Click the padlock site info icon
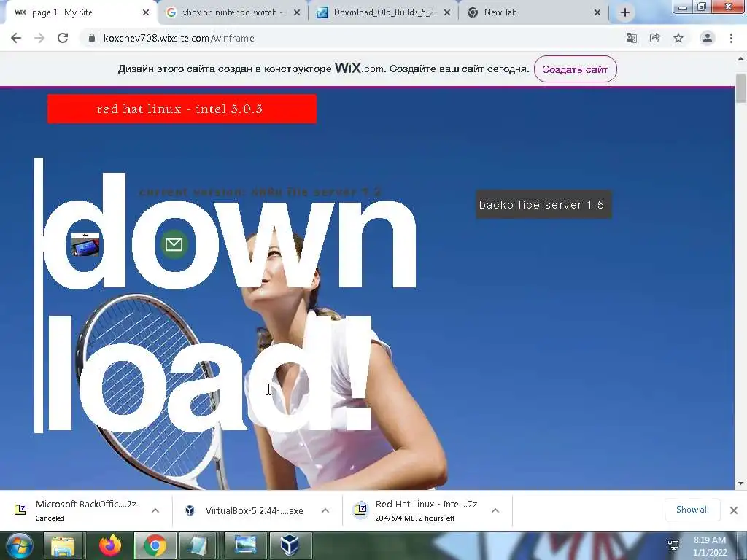 coord(91,38)
